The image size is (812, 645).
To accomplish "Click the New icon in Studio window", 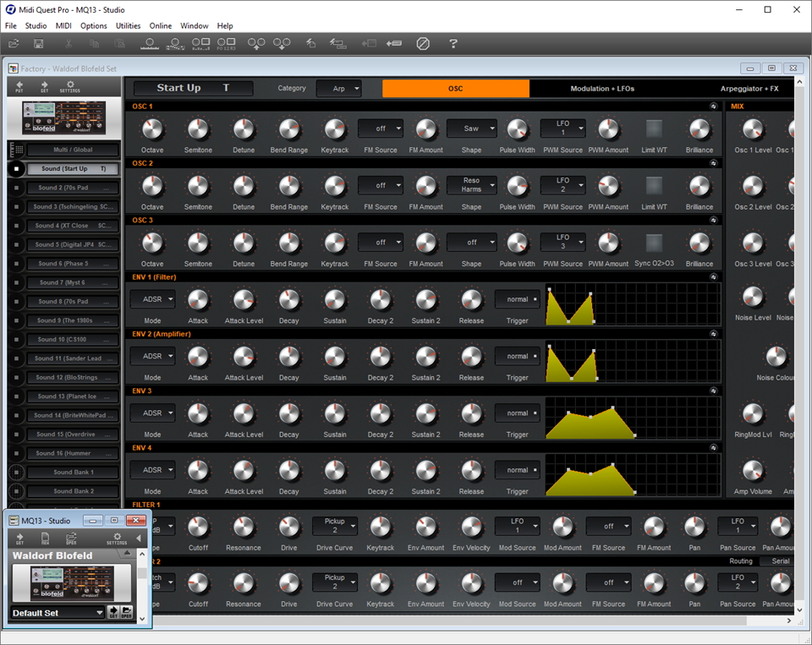I will coord(45,538).
